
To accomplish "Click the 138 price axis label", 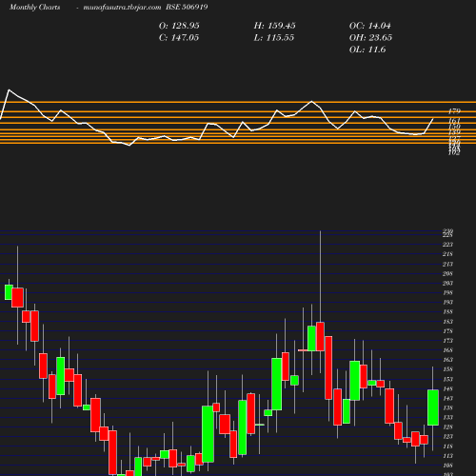I will click(447, 407).
